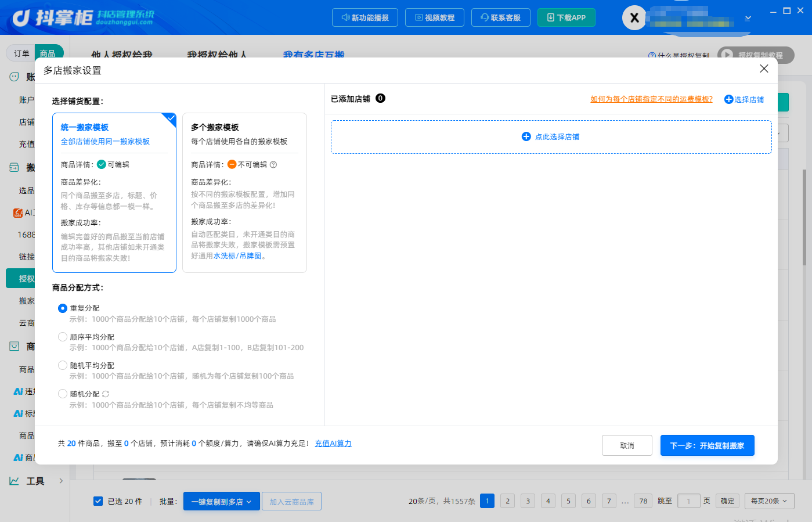Screen dimensions: 812x522
Task: Close the 多店搬家设置 dialog
Action: [x=764, y=69]
